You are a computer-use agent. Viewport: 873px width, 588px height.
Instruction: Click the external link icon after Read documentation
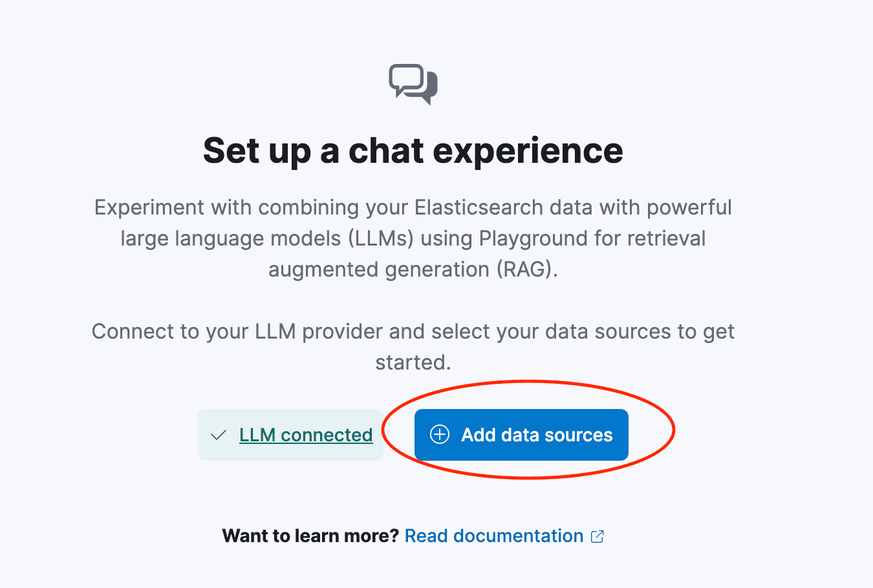pos(598,536)
